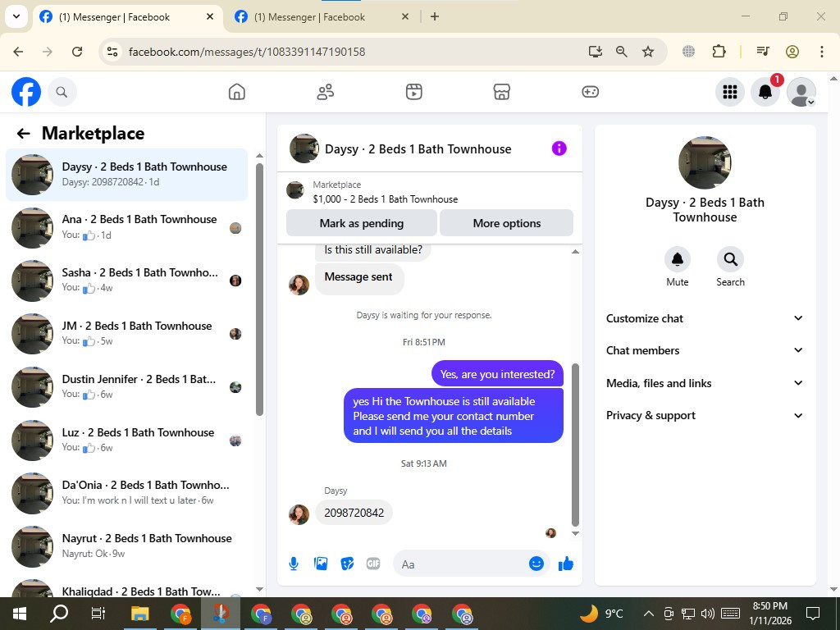Viewport: 840px width, 630px height.
Task: Open Facebook Home via house icon
Action: pyautogui.click(x=237, y=92)
